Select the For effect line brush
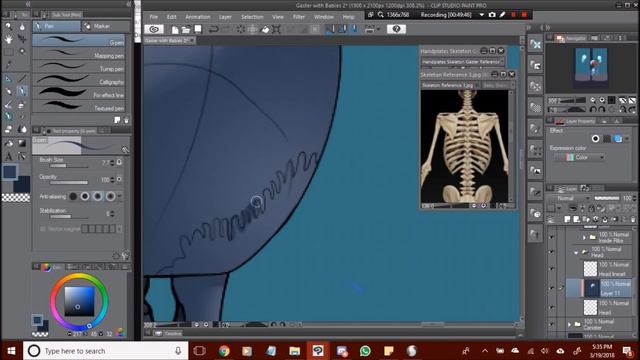Viewport: 640px width, 360px height. point(79,93)
